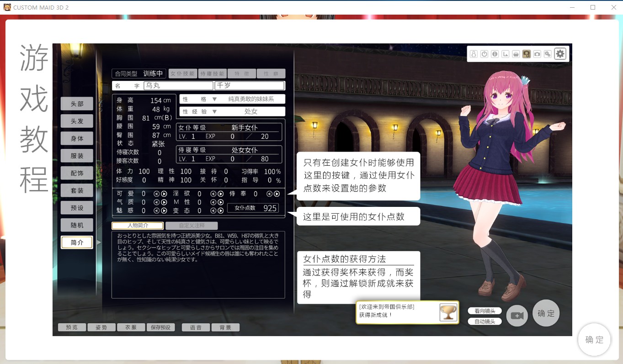Select the 女仆技能 tab
This screenshot has height=364, width=623.
pos(182,74)
